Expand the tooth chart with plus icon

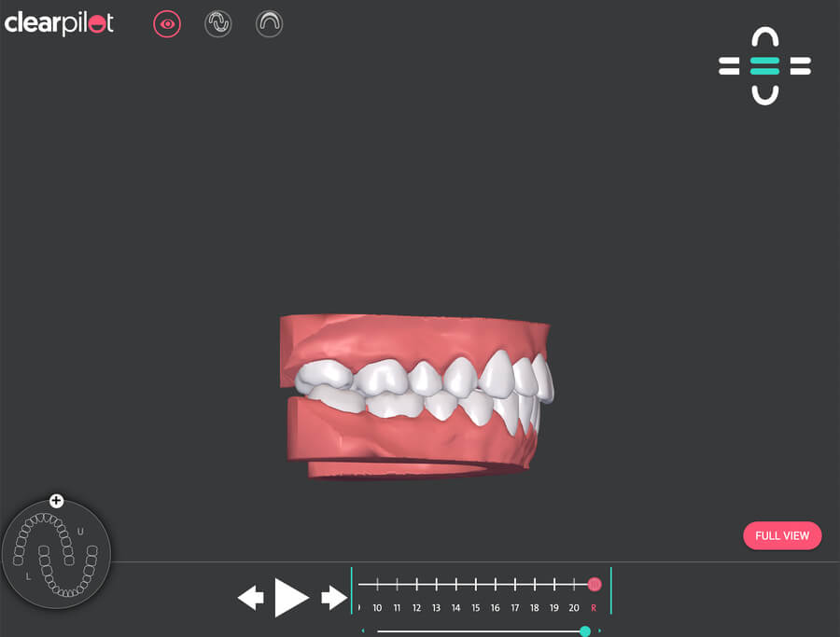click(x=56, y=501)
